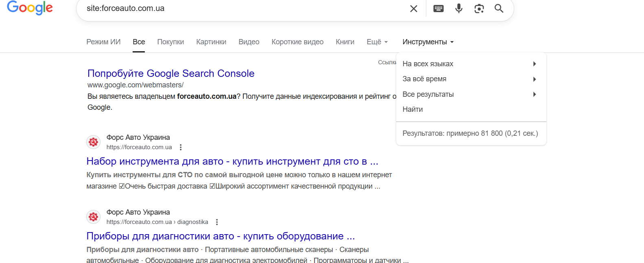
Task: Click forceauto.com.ua › diagnostika URL
Action: click(x=157, y=222)
